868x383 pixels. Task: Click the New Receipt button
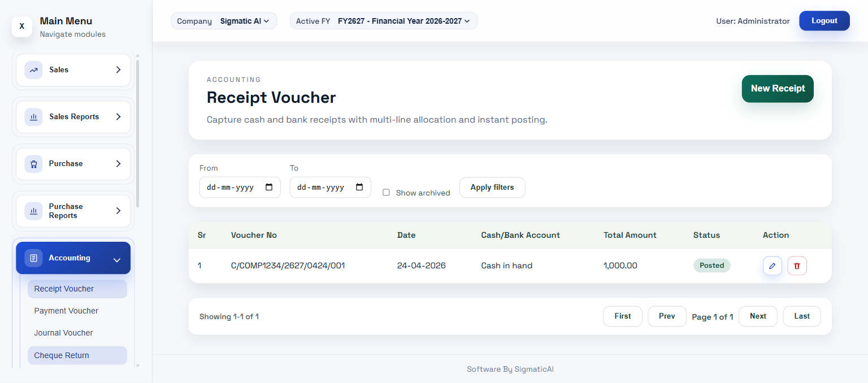click(x=778, y=89)
